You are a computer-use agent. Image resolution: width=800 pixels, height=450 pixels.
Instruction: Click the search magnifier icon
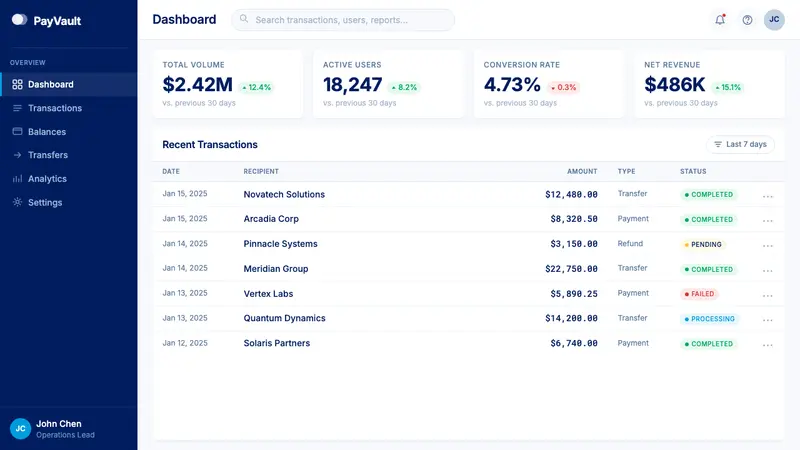coord(244,19)
